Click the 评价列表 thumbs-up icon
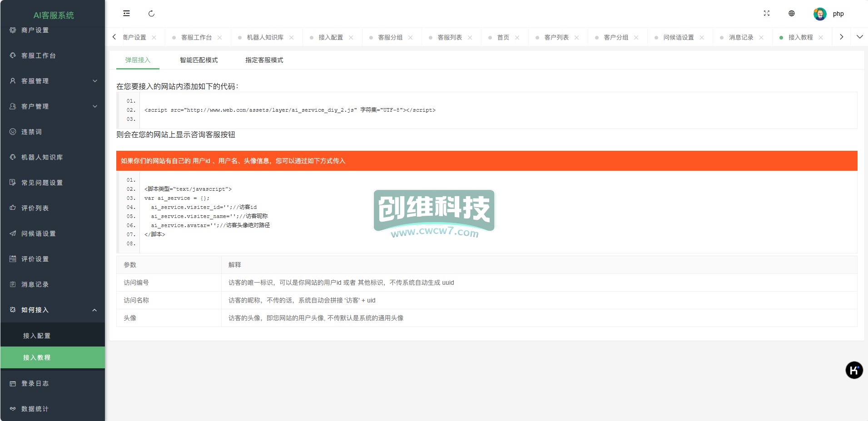This screenshot has width=868, height=421. 13,208
